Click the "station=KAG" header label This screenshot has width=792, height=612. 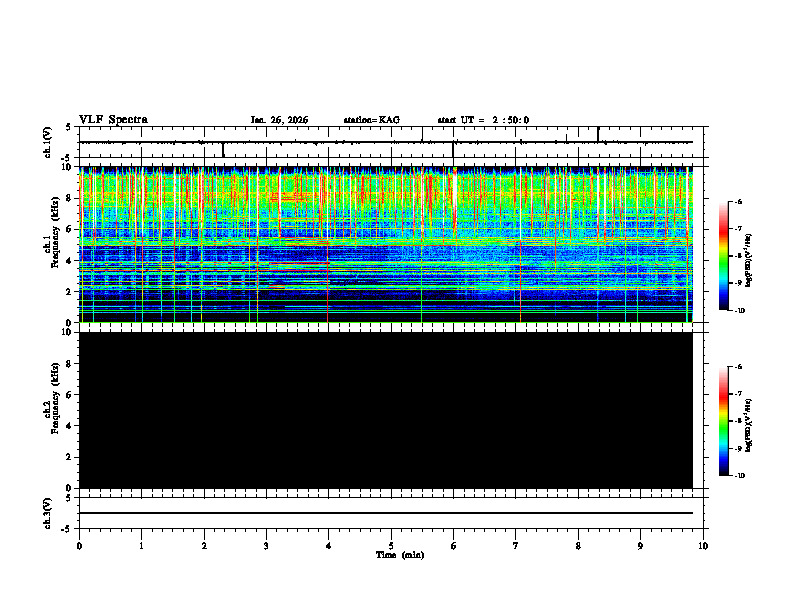point(372,120)
